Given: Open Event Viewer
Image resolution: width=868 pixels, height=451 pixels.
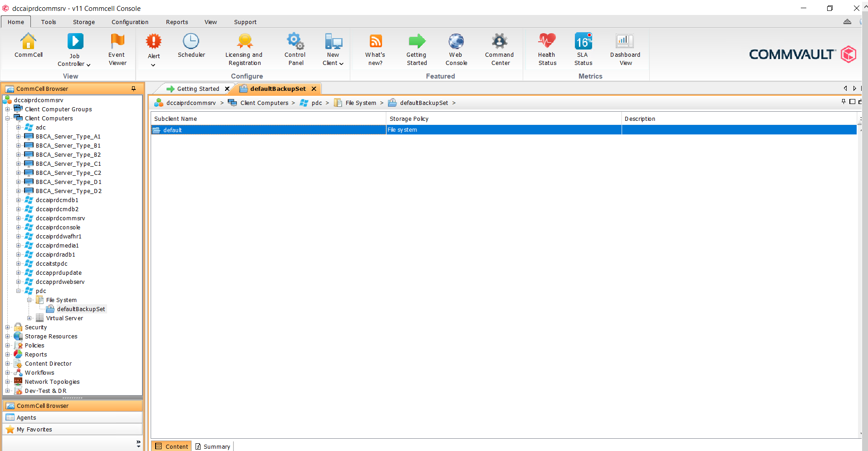Looking at the screenshot, I should [x=118, y=49].
